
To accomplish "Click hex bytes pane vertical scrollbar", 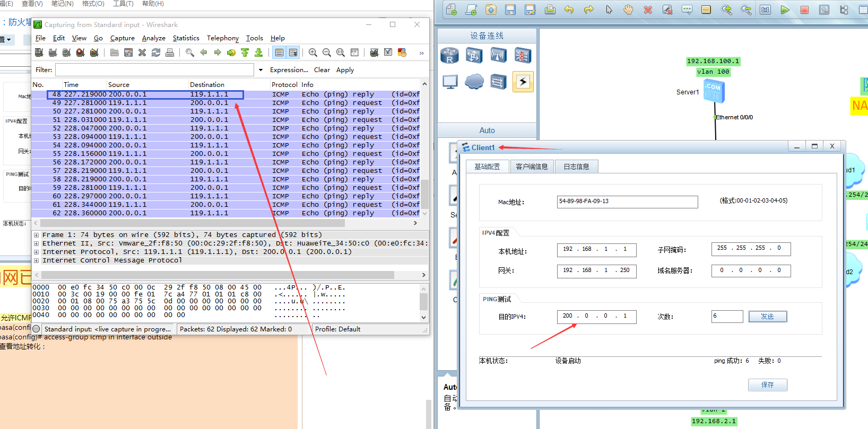I will pos(423,302).
